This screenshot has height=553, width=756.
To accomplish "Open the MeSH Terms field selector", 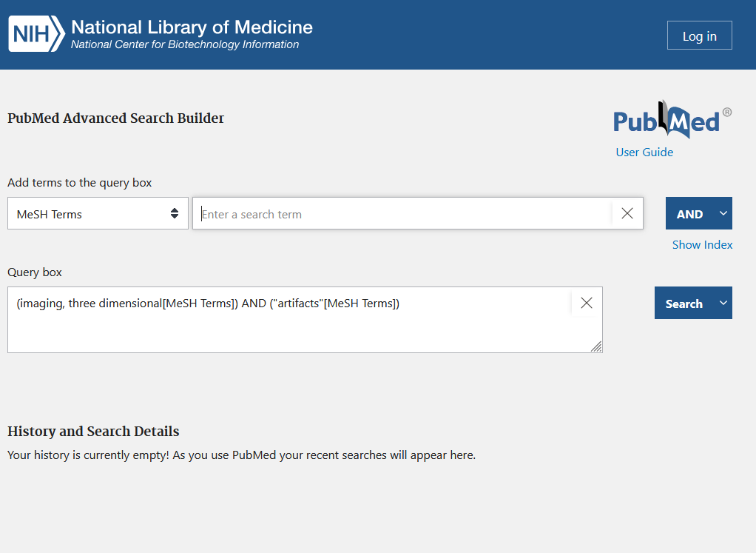I will pyautogui.click(x=98, y=213).
